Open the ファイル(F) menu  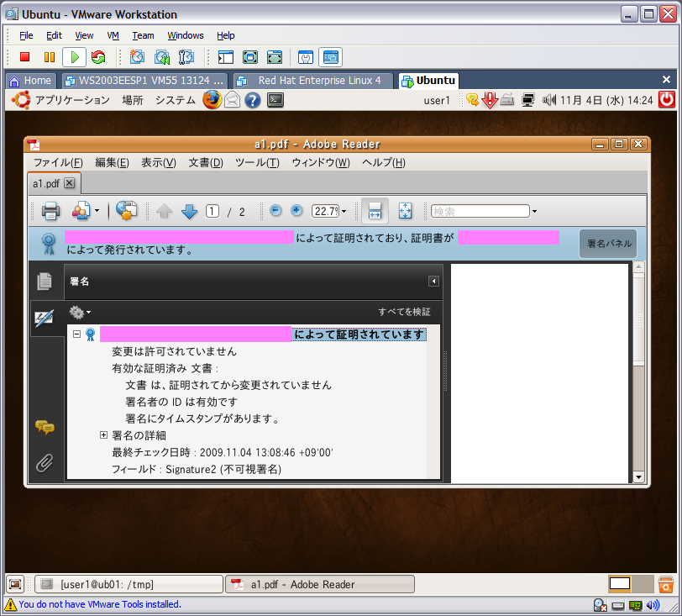pyautogui.click(x=58, y=163)
